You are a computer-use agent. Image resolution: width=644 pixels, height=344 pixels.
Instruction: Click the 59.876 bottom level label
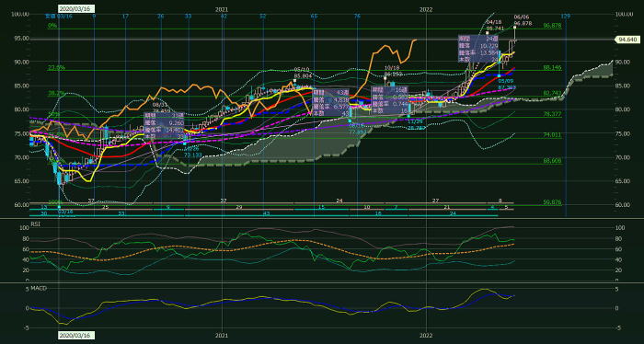[x=552, y=202]
